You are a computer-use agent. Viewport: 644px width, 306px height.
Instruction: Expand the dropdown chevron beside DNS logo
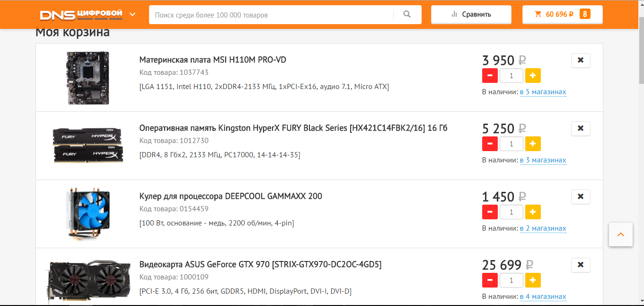pos(132,14)
